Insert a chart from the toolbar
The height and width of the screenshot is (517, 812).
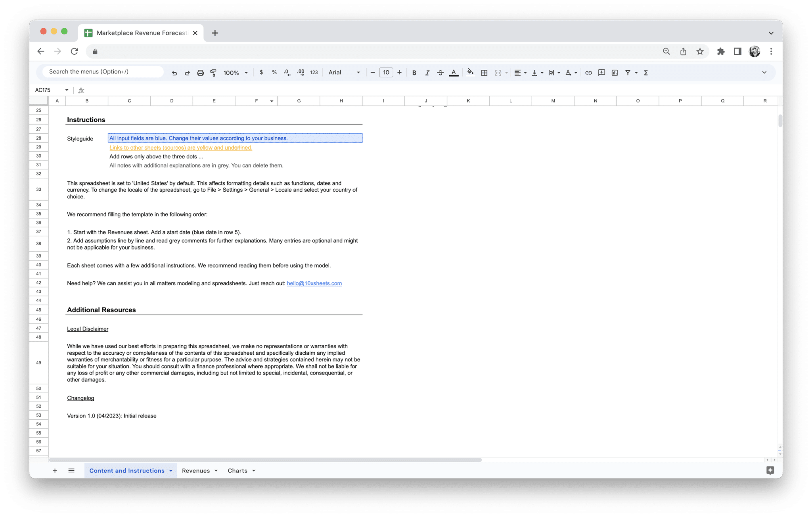pyautogui.click(x=615, y=72)
